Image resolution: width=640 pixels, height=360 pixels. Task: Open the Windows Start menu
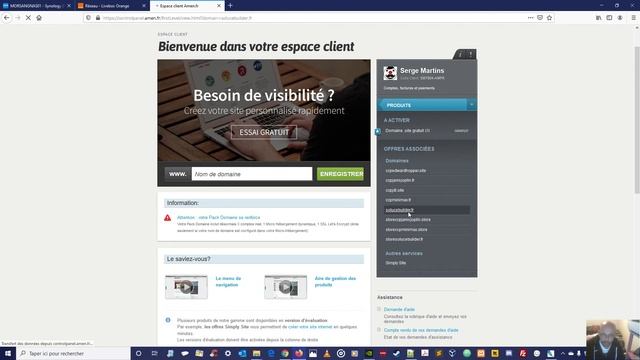[x=8, y=353]
